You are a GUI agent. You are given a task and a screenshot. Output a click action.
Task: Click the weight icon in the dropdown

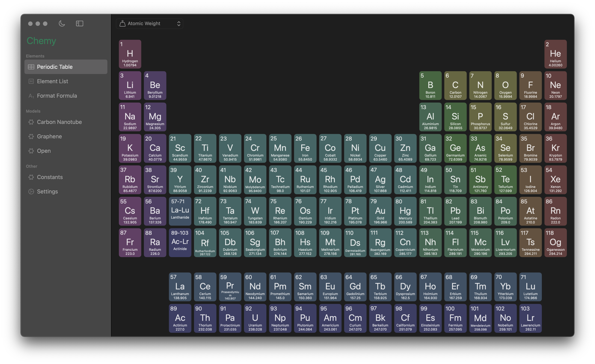(122, 23)
